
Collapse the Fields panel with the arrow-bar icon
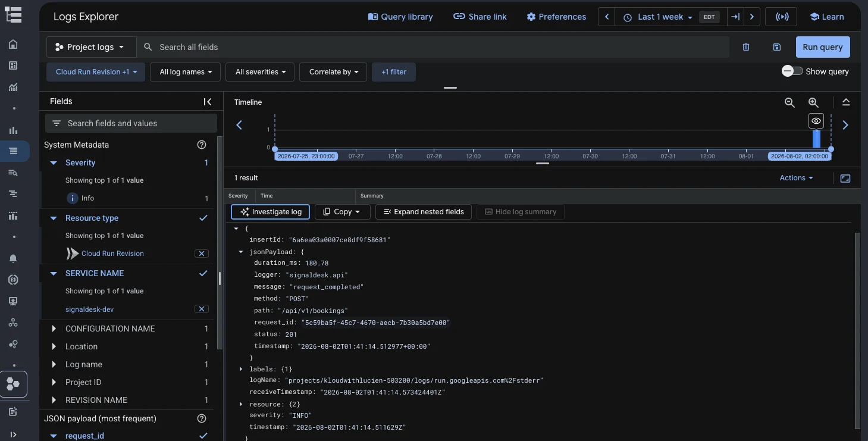(208, 102)
